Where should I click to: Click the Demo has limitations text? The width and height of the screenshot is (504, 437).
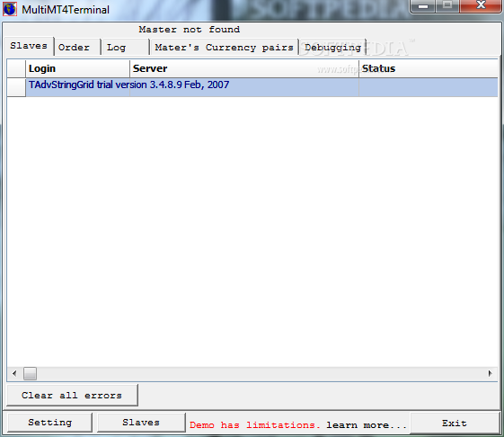(x=255, y=425)
